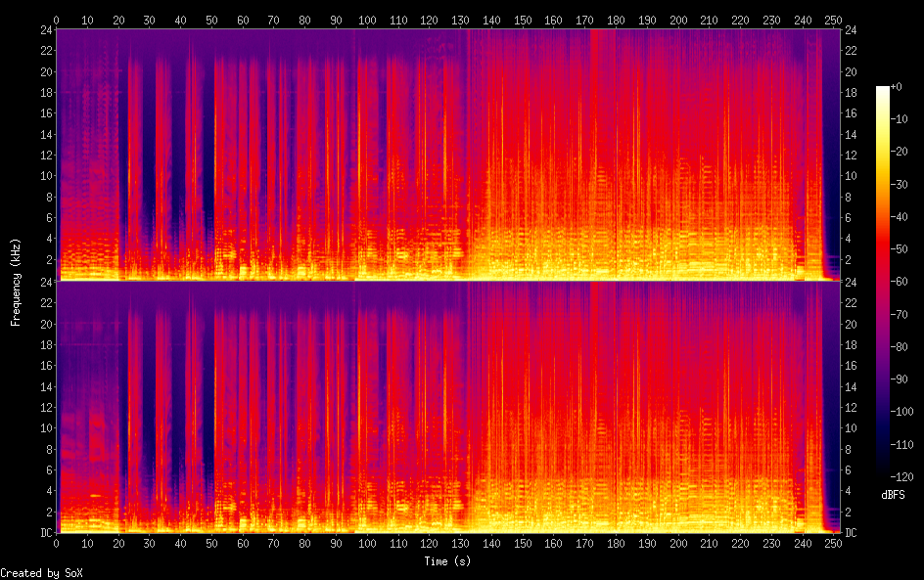Click the 200 tick on top time axis
The image size is (924, 580).
[678, 20]
